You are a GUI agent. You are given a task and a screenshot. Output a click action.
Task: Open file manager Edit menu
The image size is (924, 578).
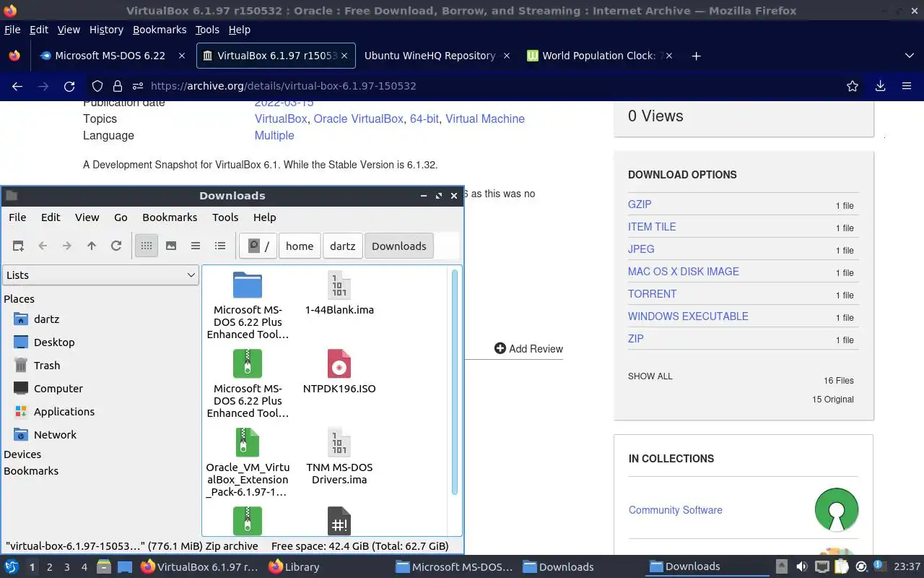(51, 217)
